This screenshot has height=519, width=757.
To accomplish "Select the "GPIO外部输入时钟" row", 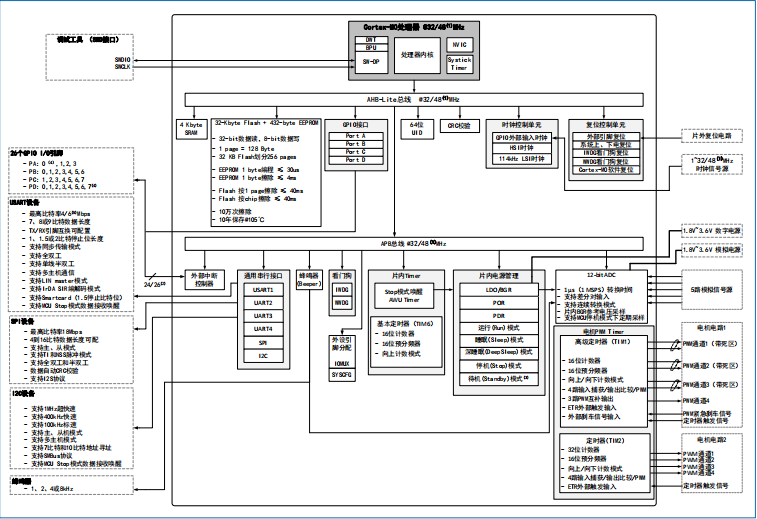I will tap(521, 138).
